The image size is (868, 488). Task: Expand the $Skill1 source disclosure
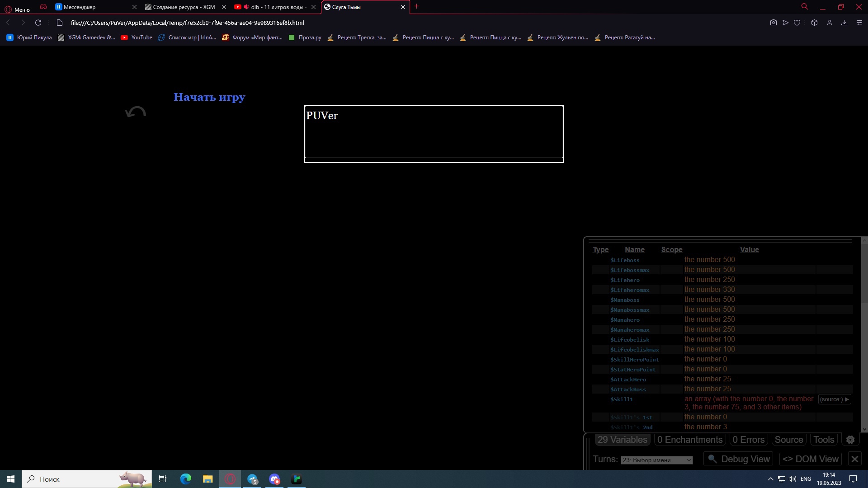pyautogui.click(x=835, y=399)
